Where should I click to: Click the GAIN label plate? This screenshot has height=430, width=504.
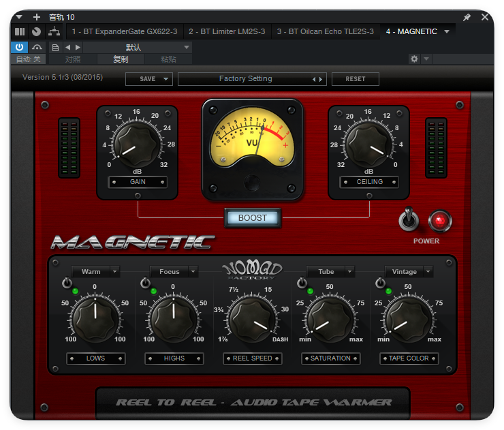(x=138, y=182)
